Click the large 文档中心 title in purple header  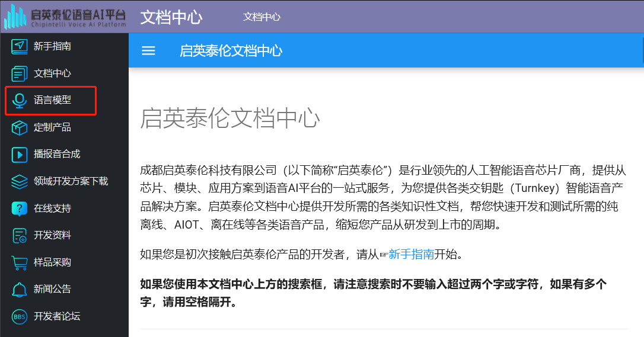[171, 17]
